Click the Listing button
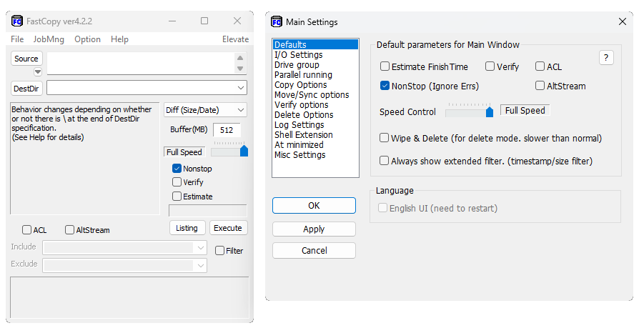644x333 pixels. tap(187, 228)
